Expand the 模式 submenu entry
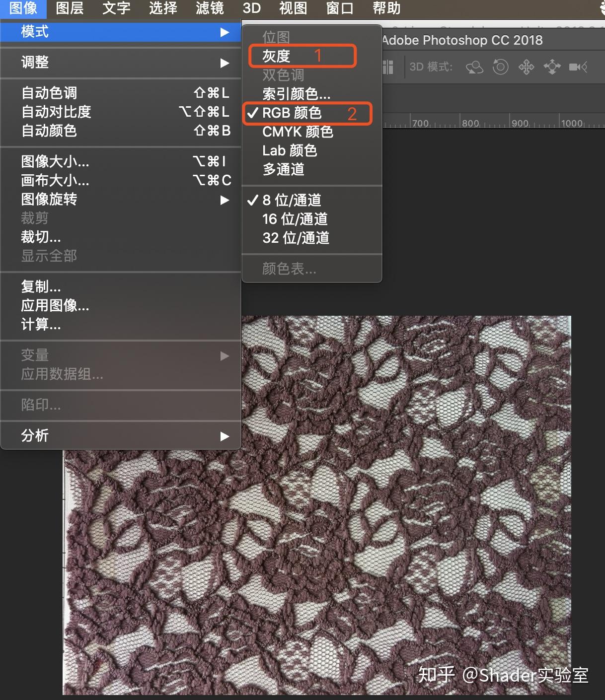This screenshot has width=605, height=700. 121,32
